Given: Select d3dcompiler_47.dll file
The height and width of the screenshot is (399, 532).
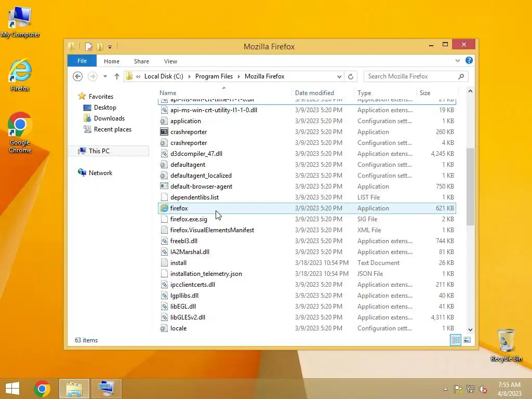Looking at the screenshot, I should click(x=307, y=154).
